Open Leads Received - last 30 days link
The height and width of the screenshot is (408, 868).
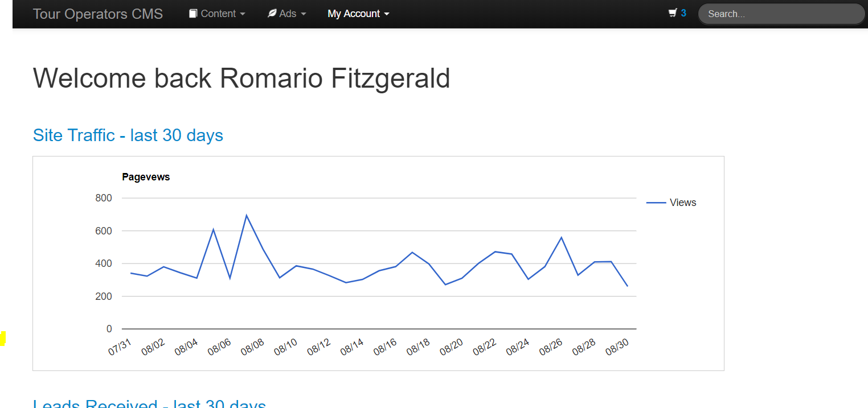(x=149, y=403)
